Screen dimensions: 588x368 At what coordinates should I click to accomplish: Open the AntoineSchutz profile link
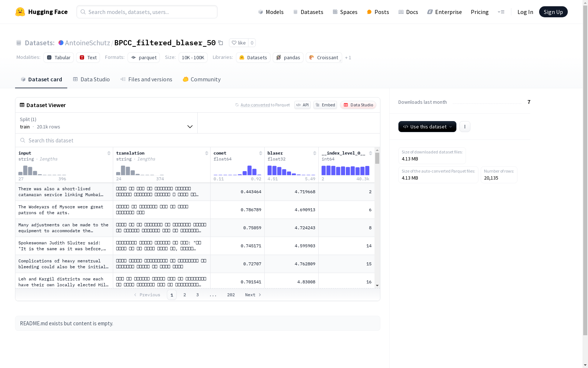(x=87, y=43)
